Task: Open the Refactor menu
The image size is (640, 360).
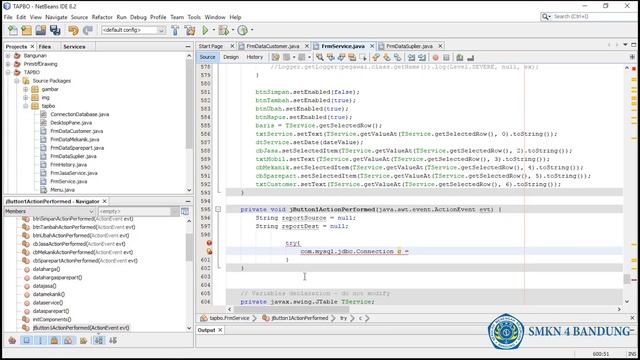Action: [x=102, y=17]
